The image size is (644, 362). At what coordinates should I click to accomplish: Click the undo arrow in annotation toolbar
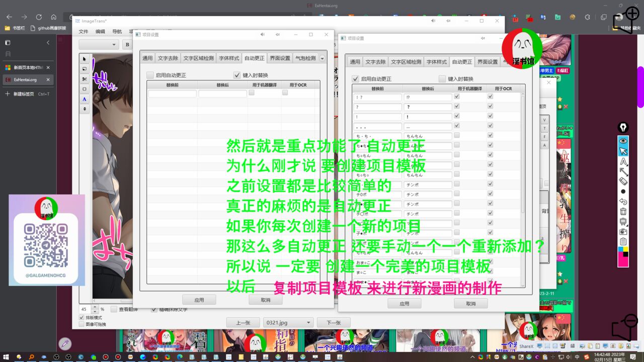(623, 202)
